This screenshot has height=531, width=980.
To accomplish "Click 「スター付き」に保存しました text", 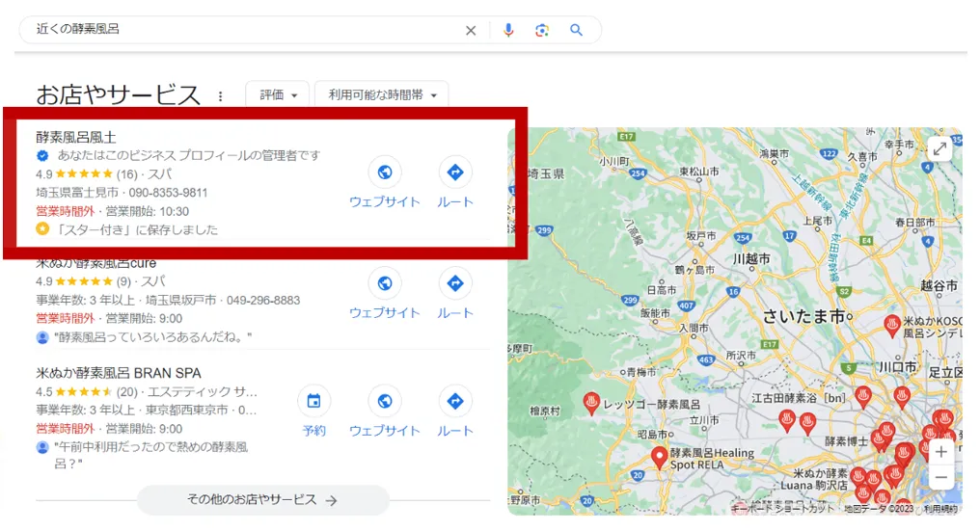I will coord(136,230).
